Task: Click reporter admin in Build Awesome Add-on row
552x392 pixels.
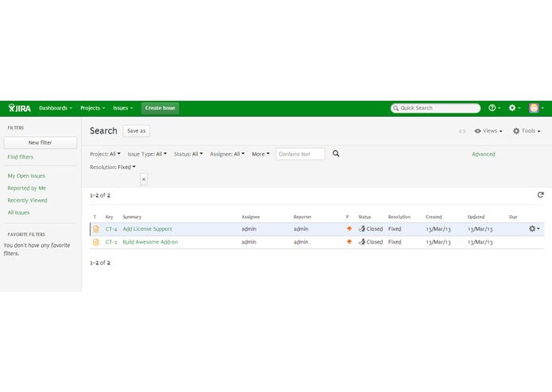Action: [301, 242]
